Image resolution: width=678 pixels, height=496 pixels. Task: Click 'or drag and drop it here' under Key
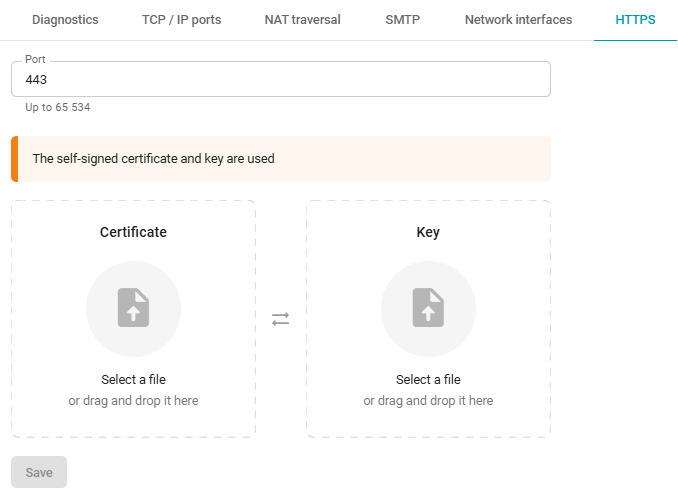[x=428, y=401]
